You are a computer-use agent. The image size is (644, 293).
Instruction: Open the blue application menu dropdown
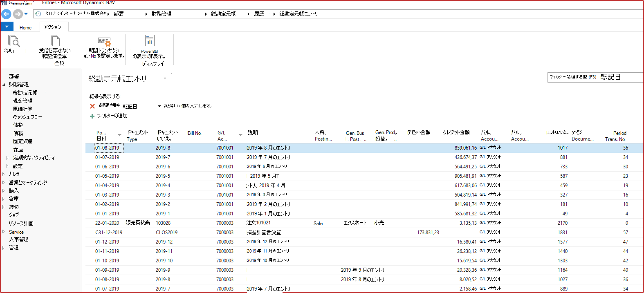point(7,27)
